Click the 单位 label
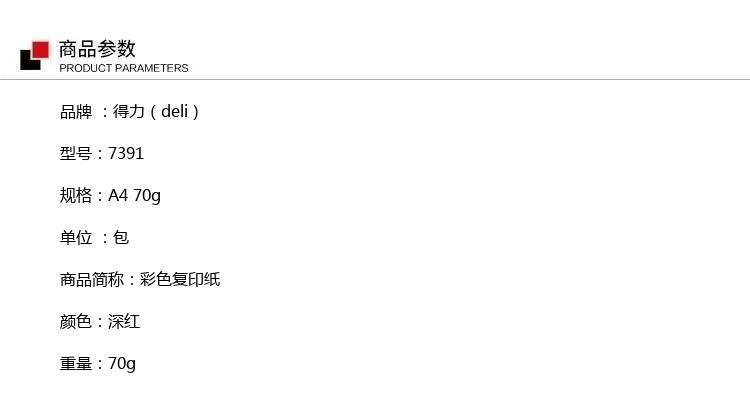This screenshot has width=750, height=400. pyautogui.click(x=76, y=237)
